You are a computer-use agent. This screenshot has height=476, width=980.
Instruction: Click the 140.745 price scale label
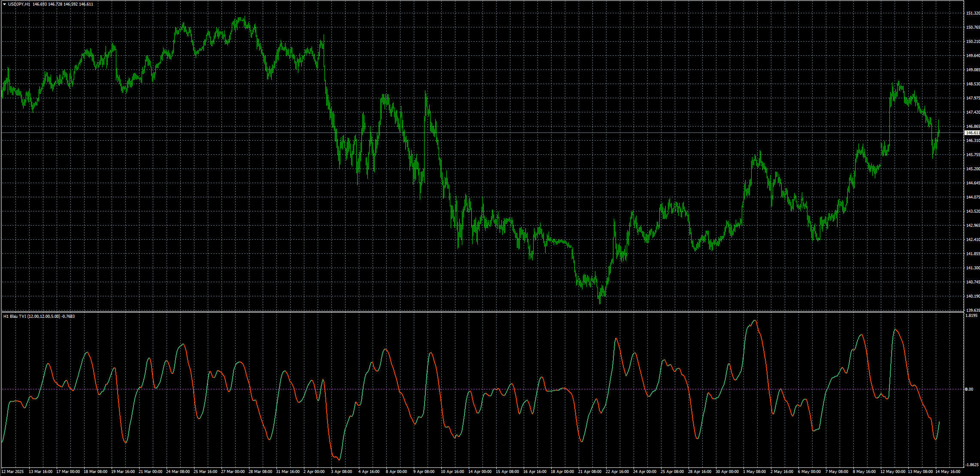[x=973, y=282]
